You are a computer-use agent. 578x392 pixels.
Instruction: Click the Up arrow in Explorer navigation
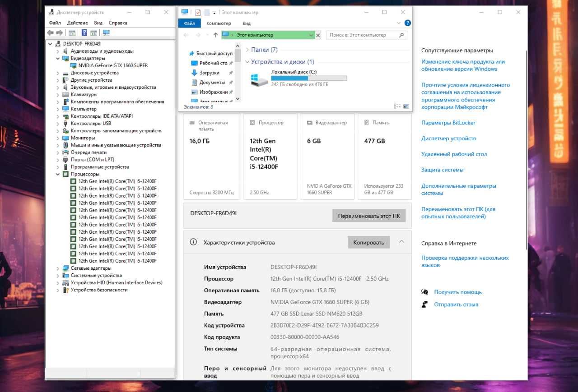tap(215, 35)
